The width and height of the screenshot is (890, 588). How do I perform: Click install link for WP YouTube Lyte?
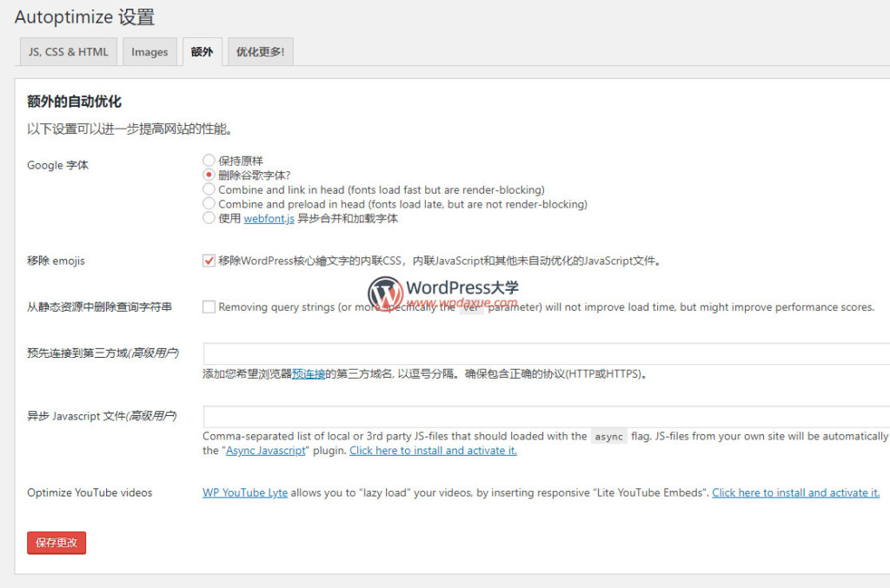(796, 492)
